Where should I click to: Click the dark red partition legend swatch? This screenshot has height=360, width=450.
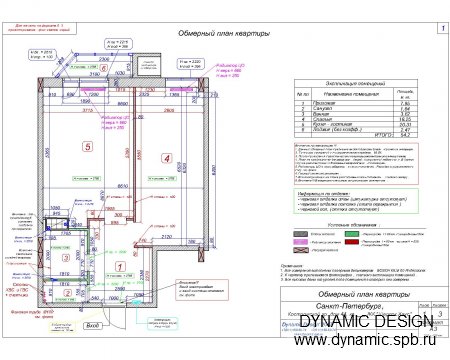(x=352, y=242)
